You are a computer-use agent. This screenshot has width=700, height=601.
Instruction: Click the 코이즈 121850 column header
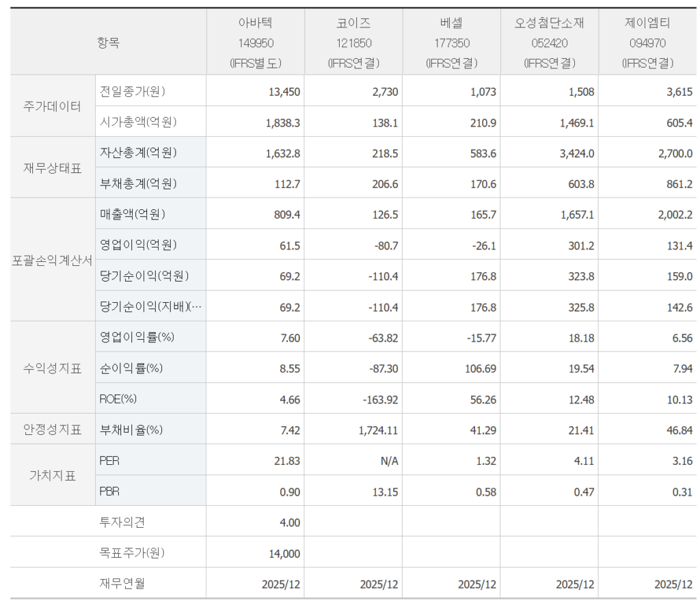click(353, 42)
